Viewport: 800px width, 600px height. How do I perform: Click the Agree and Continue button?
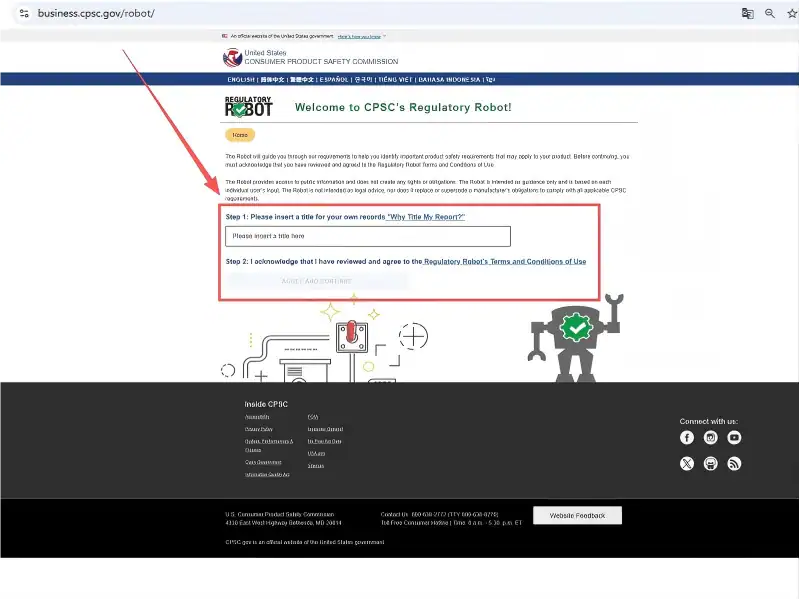coord(316,281)
